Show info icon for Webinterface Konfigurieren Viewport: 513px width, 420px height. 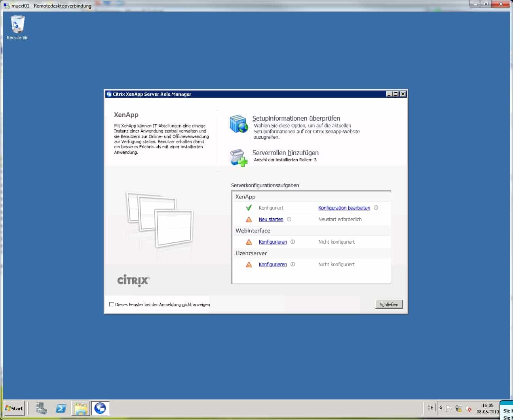pos(293,242)
